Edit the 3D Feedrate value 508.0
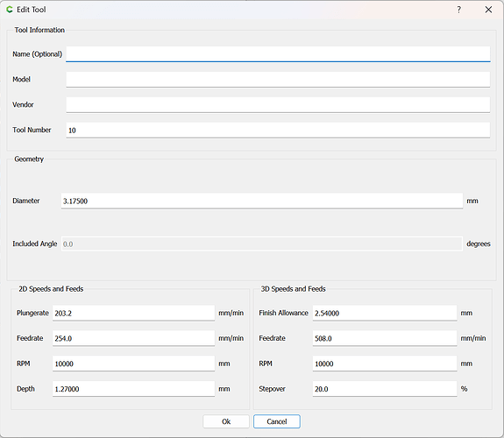 pos(385,338)
